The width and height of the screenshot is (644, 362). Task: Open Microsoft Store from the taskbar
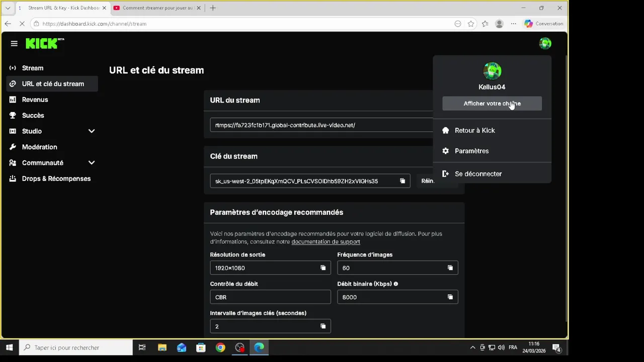coord(201,347)
